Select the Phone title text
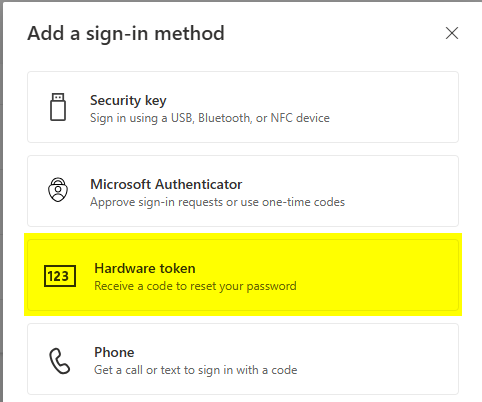 (114, 352)
